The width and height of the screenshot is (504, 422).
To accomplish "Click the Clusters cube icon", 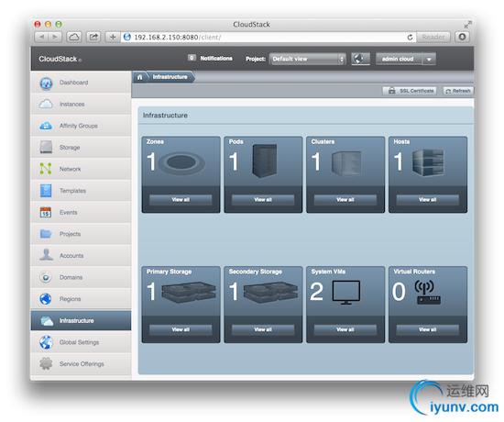I will 346,163.
